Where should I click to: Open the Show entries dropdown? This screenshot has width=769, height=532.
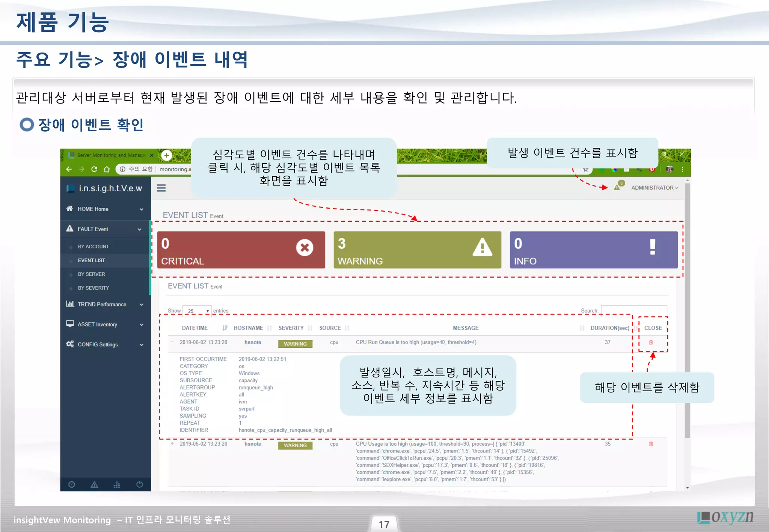[x=197, y=311]
